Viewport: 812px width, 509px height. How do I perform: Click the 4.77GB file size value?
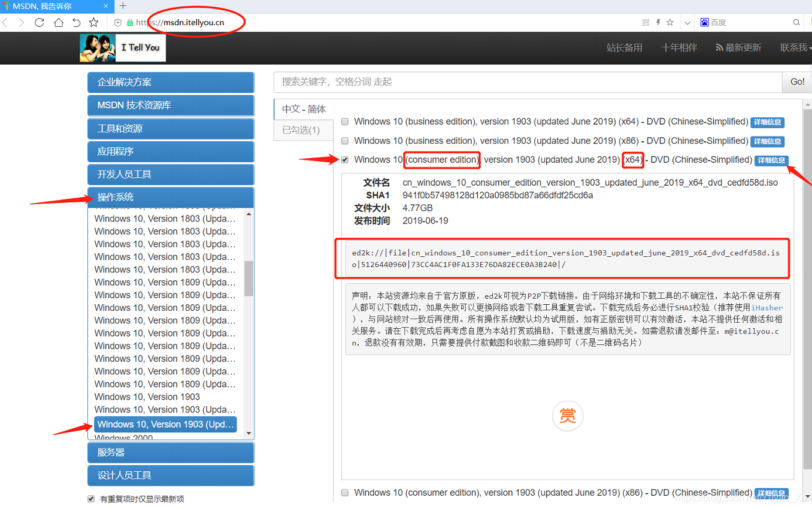coord(417,208)
